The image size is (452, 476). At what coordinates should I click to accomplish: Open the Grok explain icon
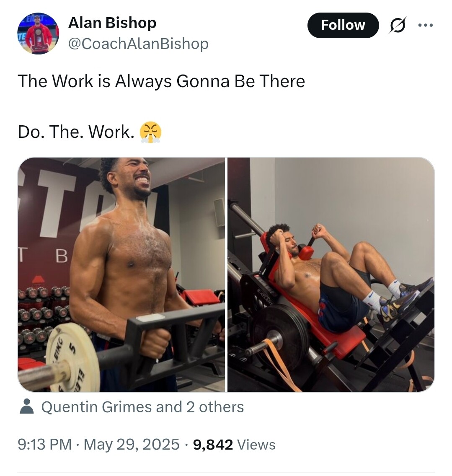pos(397,25)
